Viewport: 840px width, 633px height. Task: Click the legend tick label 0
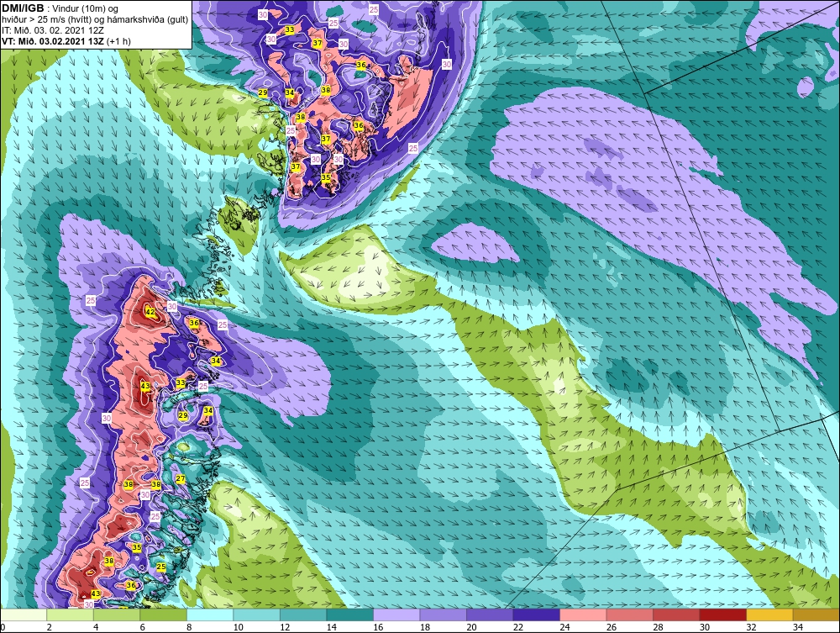3,627
